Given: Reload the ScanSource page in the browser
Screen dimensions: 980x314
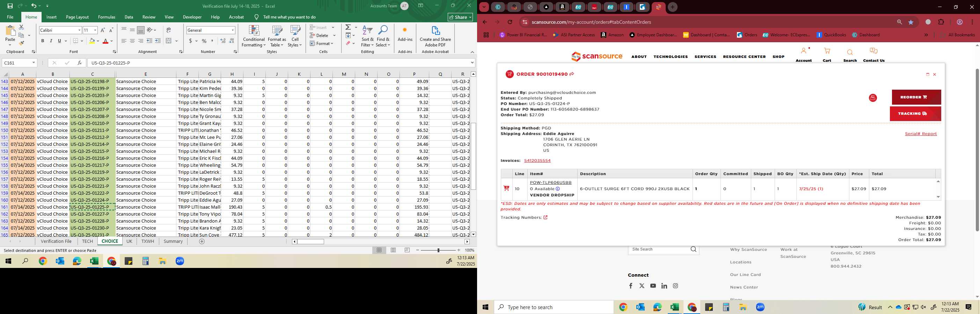Looking at the screenshot, I should coord(510,22).
